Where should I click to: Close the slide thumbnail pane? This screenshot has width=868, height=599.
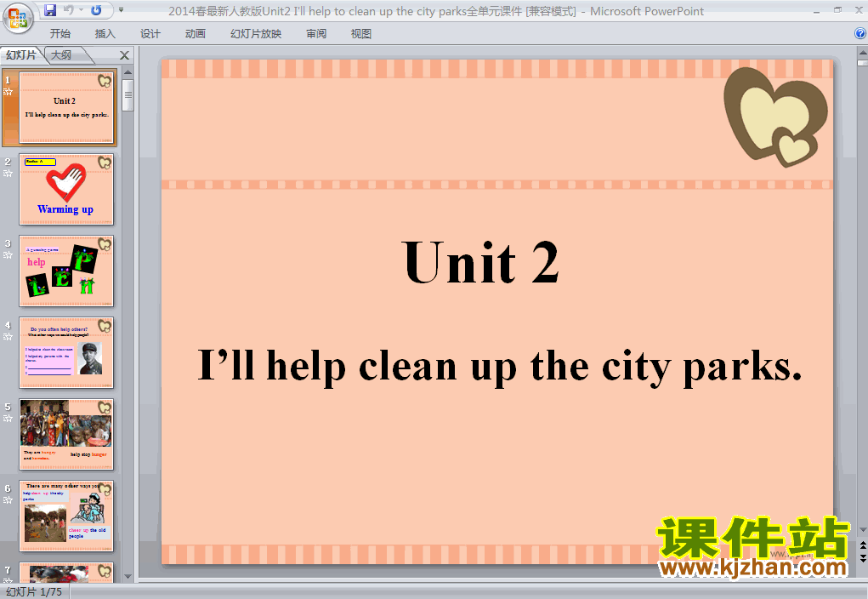pos(125,55)
